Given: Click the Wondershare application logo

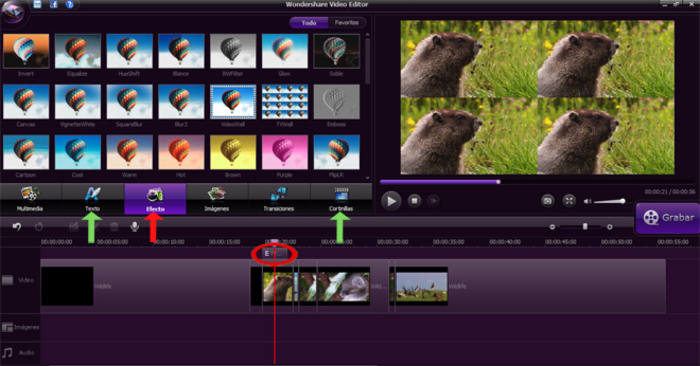Looking at the screenshot, I should 13,12.
